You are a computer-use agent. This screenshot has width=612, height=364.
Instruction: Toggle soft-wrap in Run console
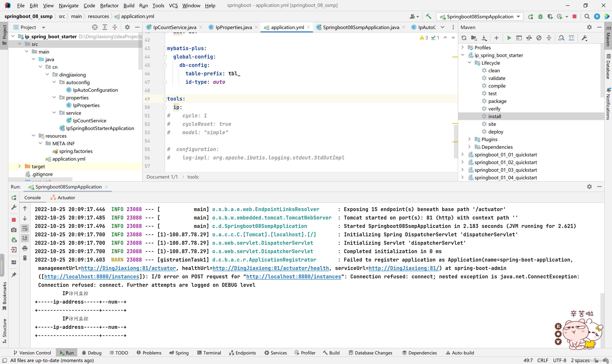pos(25,229)
